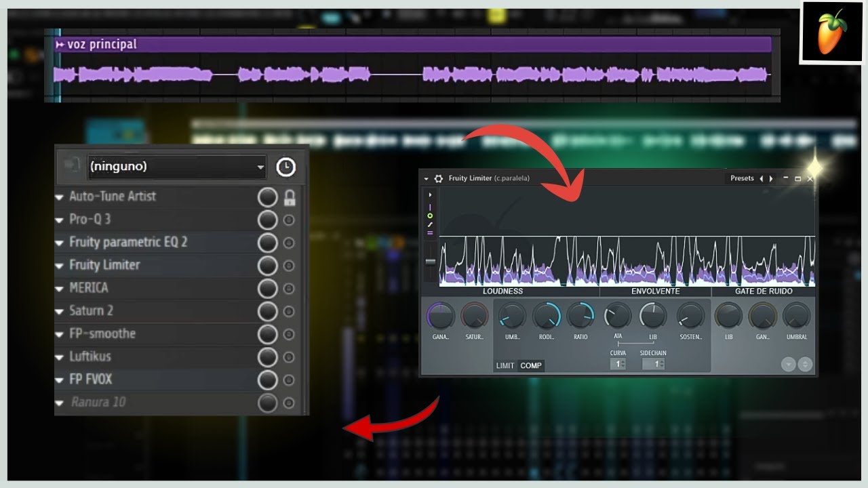Switch to the LIMIT tab
The image size is (868, 488).
[x=505, y=366]
